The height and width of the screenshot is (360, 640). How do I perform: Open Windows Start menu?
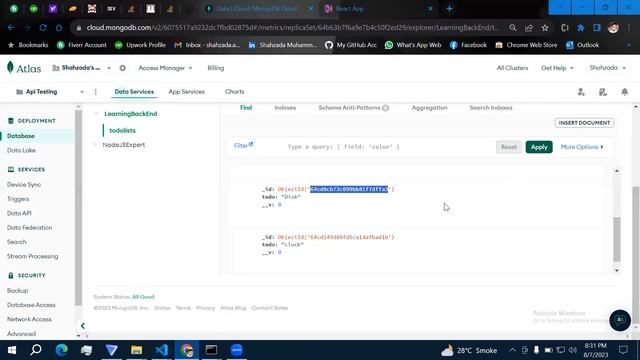pyautogui.click(x=12, y=350)
